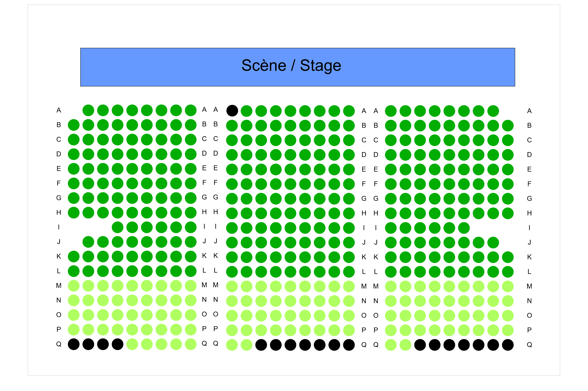Select the first seat in right row H

point(391,213)
